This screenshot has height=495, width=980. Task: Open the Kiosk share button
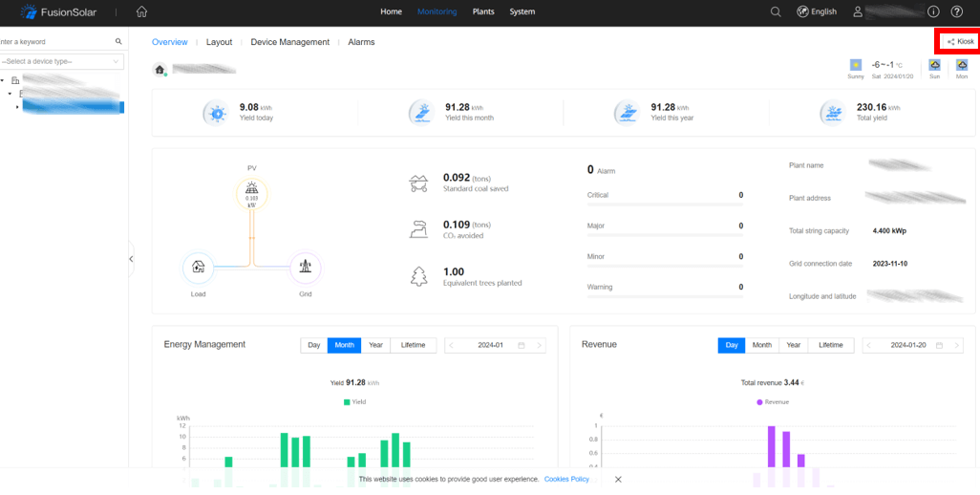point(961,41)
